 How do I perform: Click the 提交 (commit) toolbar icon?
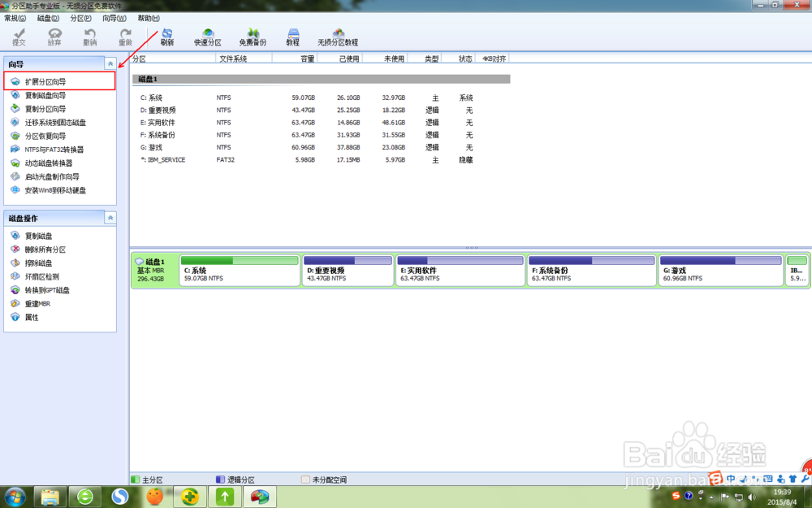coord(19,37)
